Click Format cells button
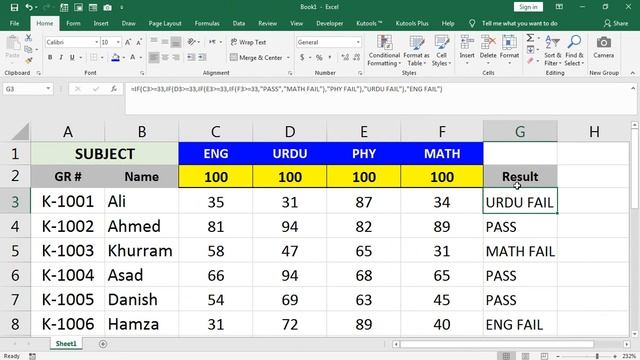This screenshot has height=360, width=640. click(x=509, y=51)
